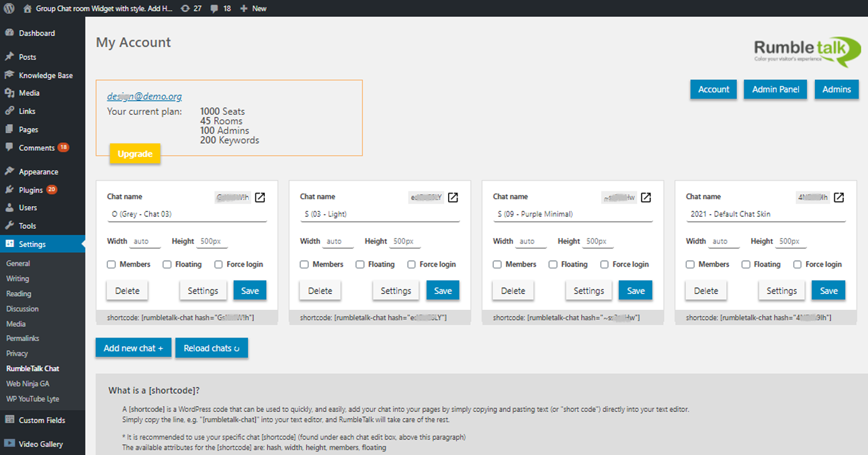Edit the chat name field 'O (Grey - Chat 03)'
The height and width of the screenshot is (455, 868).
point(187,214)
